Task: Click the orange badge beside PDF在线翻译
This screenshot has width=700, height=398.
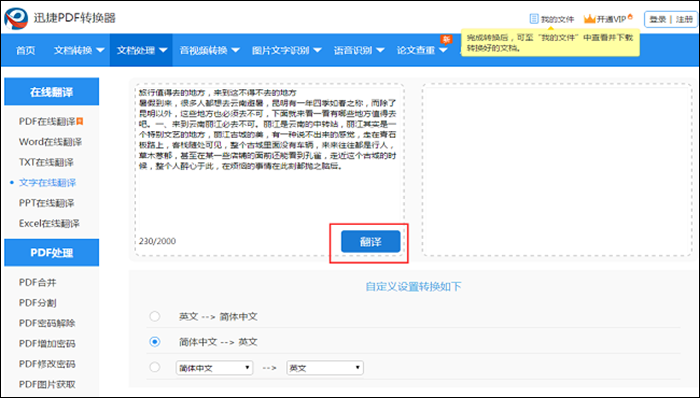Action: [x=80, y=121]
